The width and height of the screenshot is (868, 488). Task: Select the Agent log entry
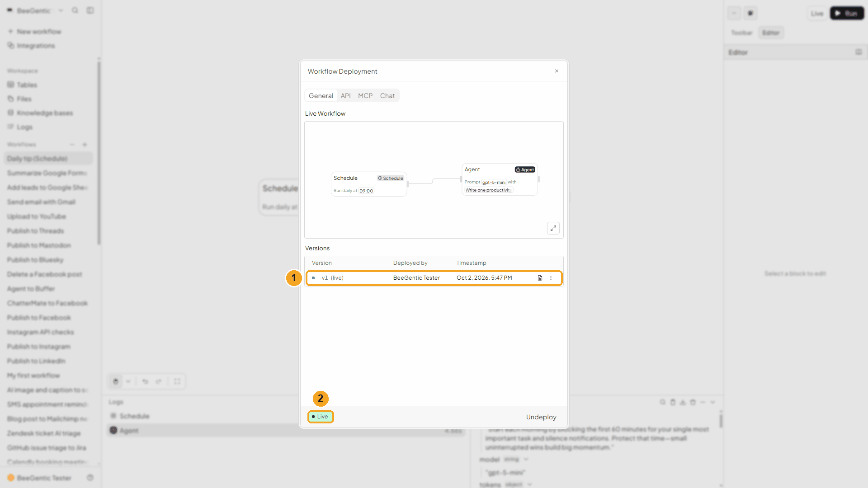click(287, 431)
